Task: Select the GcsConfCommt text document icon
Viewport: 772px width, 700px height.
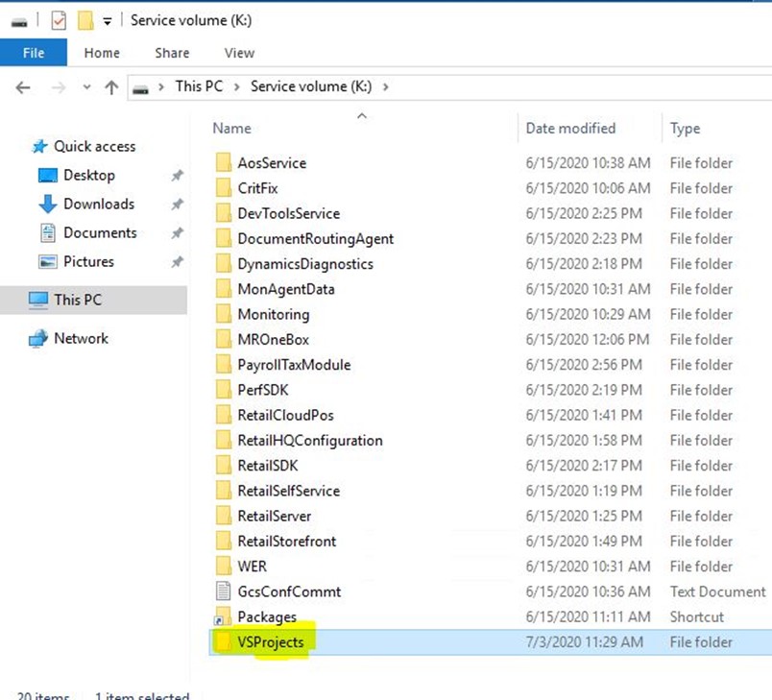Action: 224,591
